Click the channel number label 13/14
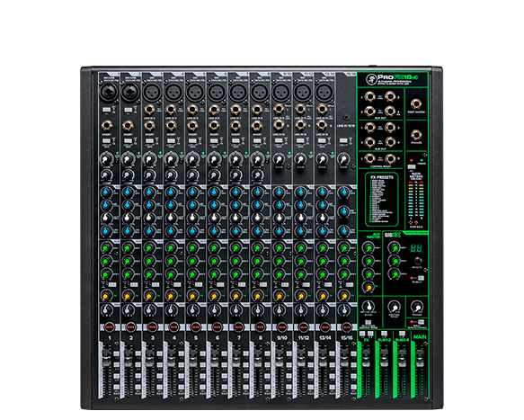The height and width of the screenshot is (420, 524). [324, 338]
